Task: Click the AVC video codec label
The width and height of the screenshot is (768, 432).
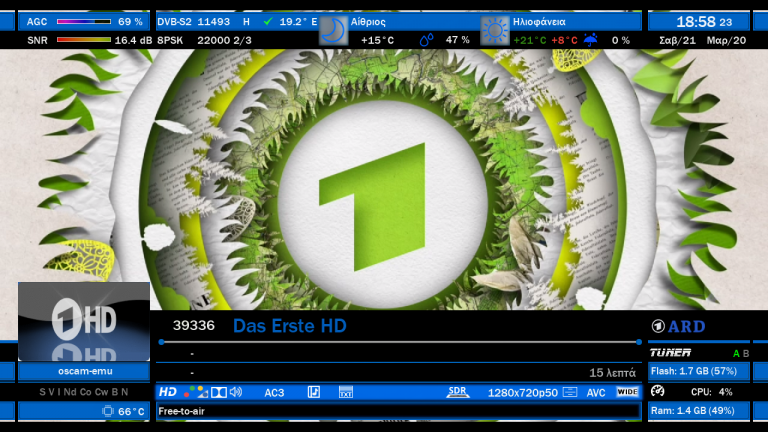Action: [x=596, y=392]
